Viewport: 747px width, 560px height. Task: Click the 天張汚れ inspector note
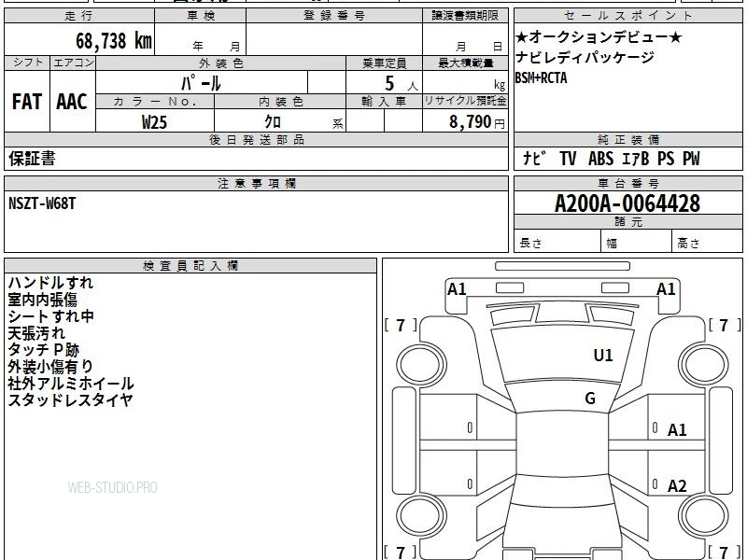point(36,333)
